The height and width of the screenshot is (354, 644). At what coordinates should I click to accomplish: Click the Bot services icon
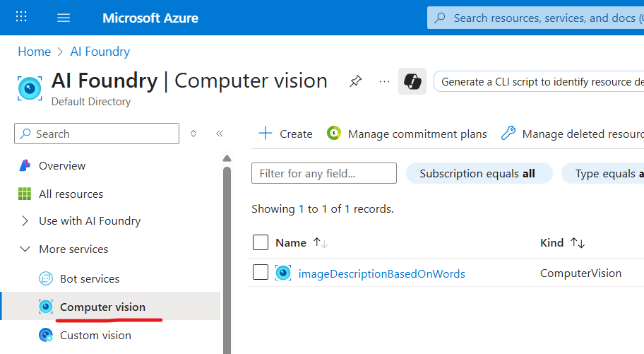click(x=46, y=279)
